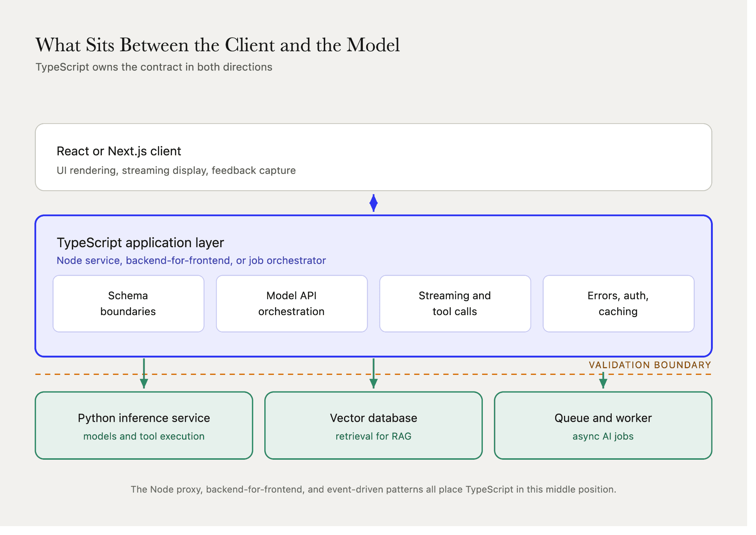Click the 'VALIDATION BOUNDARY' label
756x535 pixels.
pos(650,365)
